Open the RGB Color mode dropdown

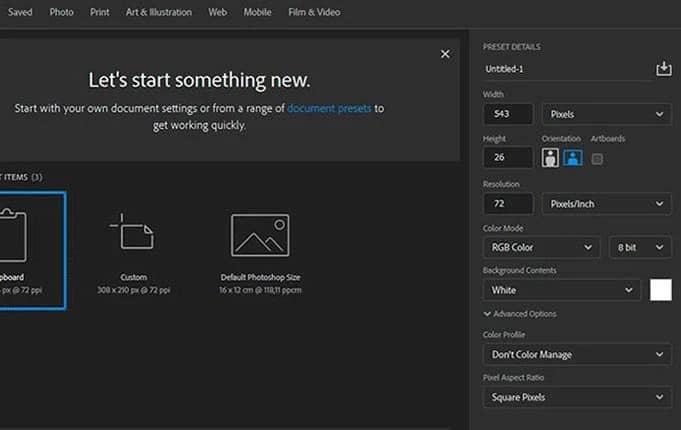coord(541,247)
